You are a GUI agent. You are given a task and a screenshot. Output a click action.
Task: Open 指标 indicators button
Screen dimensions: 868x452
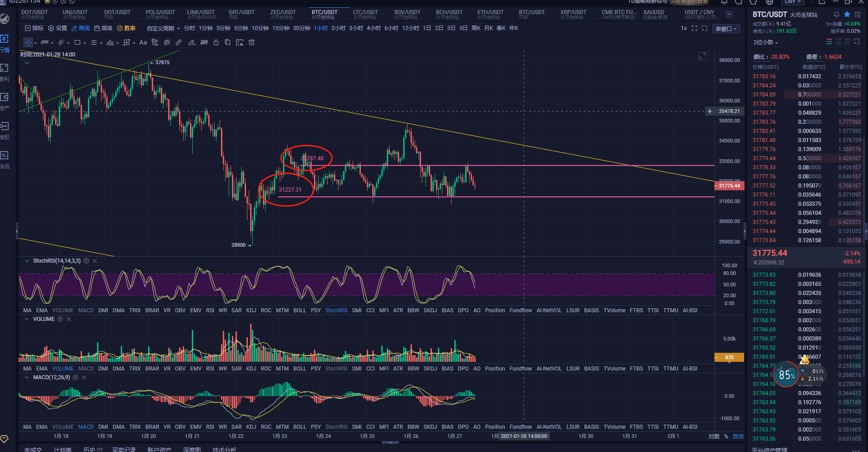click(x=34, y=28)
